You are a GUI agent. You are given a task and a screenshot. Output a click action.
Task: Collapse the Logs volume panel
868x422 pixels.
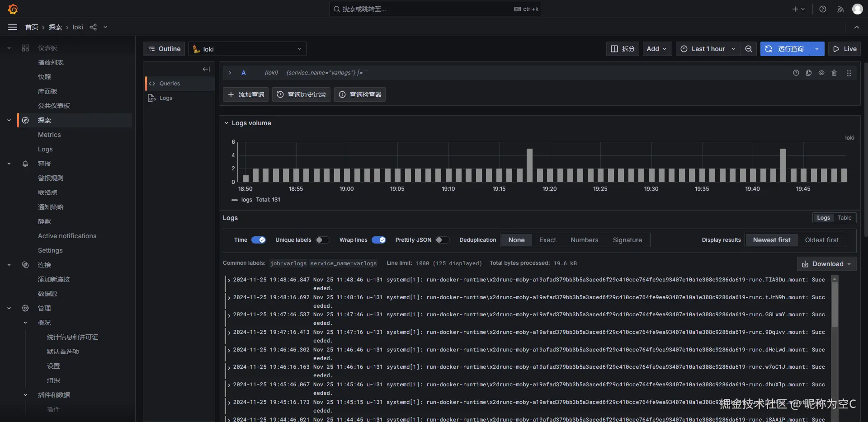[226, 123]
